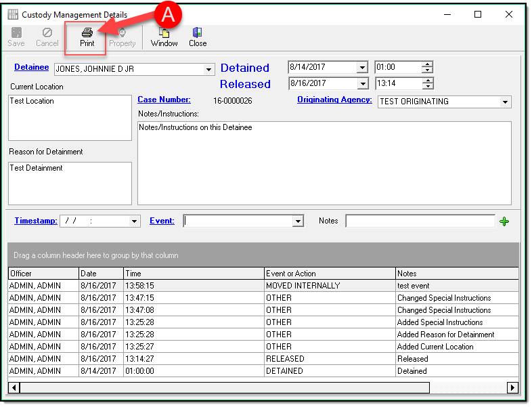532x407 pixels.
Task: Expand the Originating Agency dropdown
Action: 505,102
